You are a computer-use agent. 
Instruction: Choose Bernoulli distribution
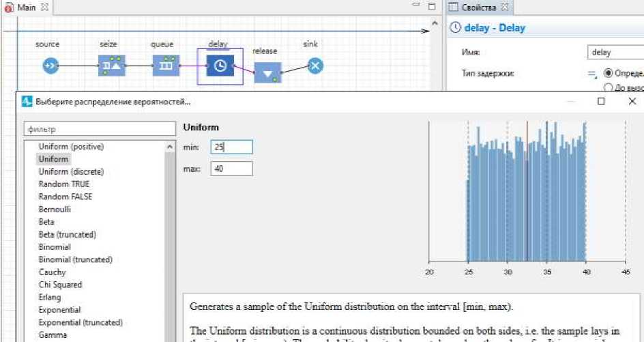click(x=55, y=210)
